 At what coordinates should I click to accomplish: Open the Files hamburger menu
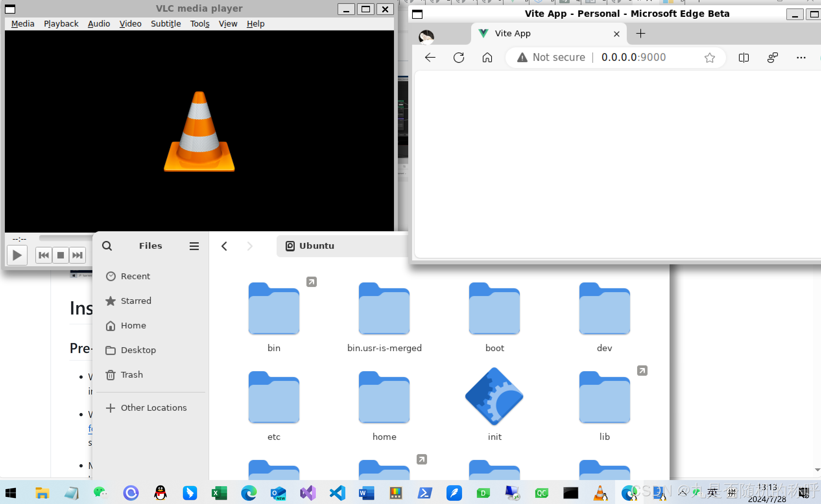(x=194, y=246)
